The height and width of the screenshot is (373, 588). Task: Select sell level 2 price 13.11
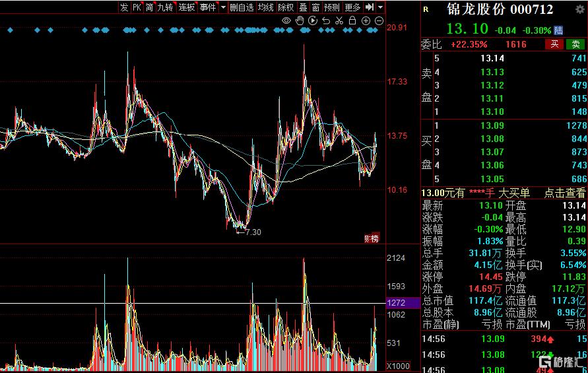(492, 98)
